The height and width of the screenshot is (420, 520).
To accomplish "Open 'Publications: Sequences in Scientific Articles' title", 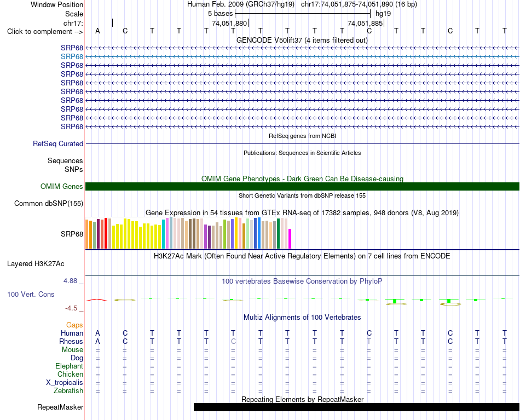I will coord(302,153).
